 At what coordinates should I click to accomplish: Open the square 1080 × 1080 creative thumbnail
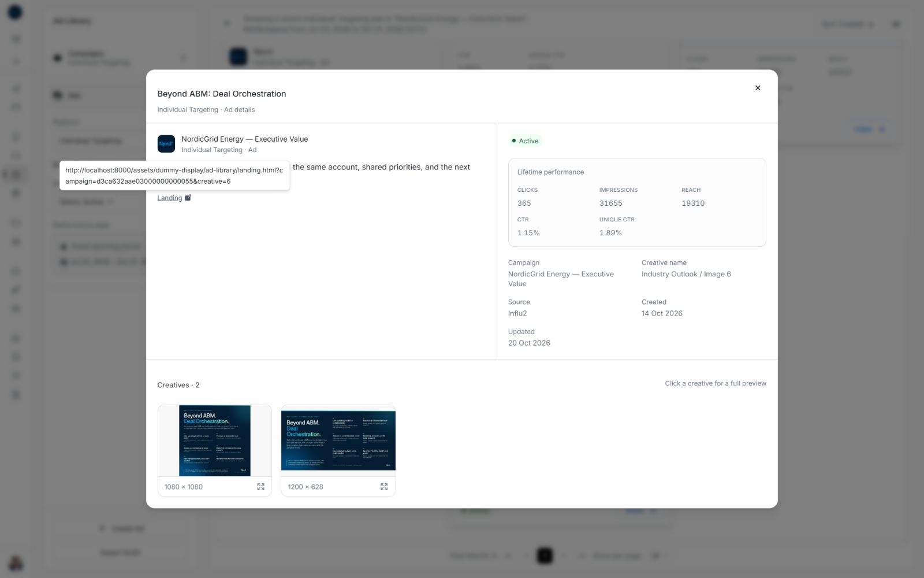215,440
